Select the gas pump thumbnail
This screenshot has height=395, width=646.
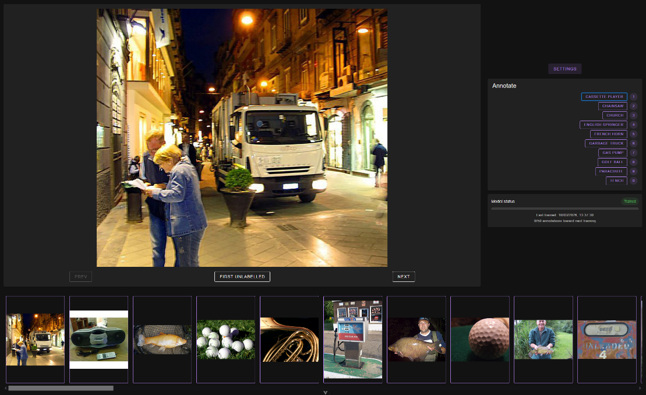[x=353, y=339]
